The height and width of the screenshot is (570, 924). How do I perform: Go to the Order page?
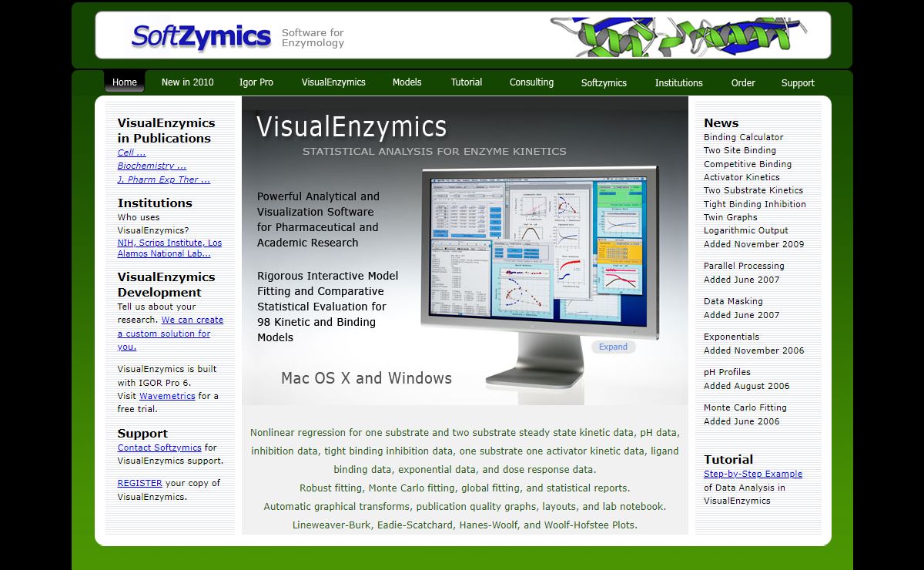point(743,83)
